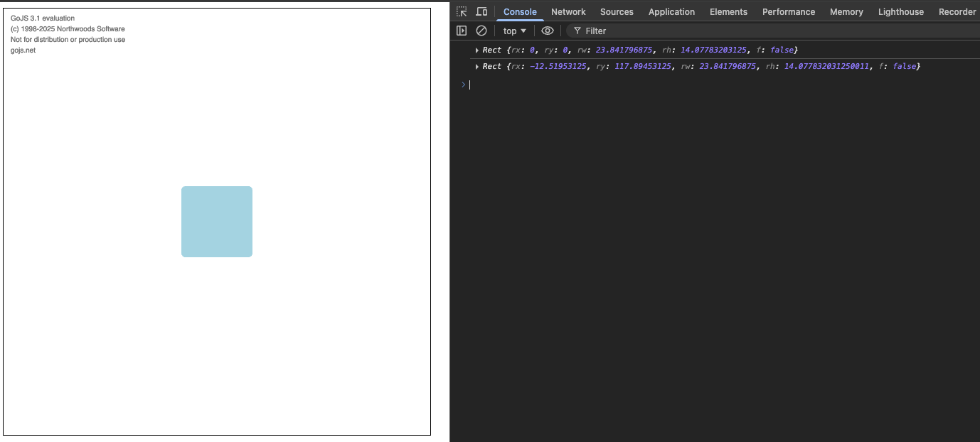Click the light blue node in the diagram
Screen dimensions: 980x442
pyautogui.click(x=217, y=222)
